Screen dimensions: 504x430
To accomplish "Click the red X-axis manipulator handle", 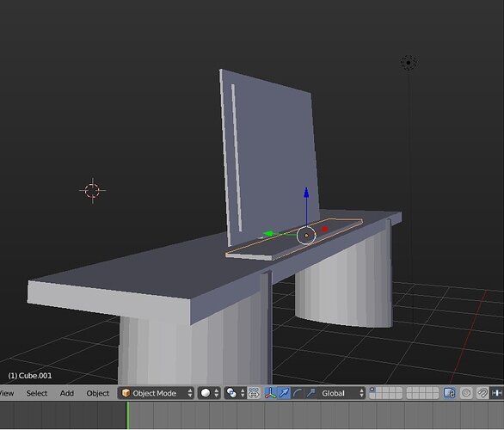I will [324, 229].
